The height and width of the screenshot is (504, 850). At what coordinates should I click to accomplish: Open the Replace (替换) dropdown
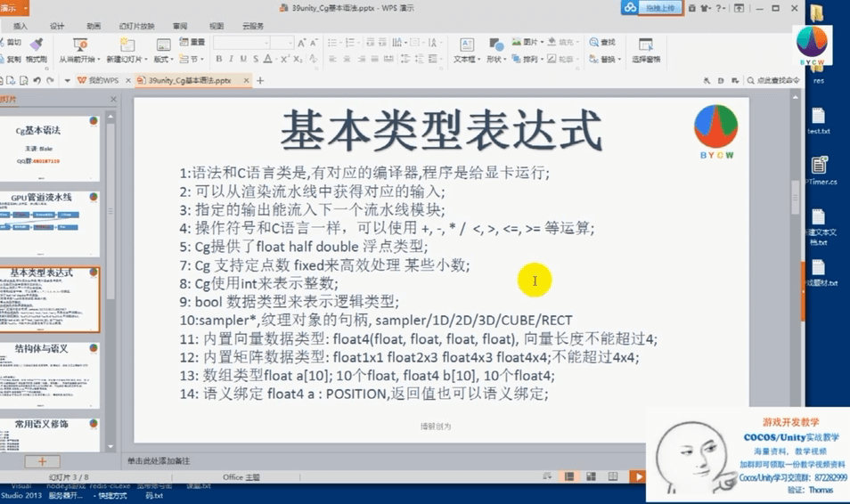605,59
